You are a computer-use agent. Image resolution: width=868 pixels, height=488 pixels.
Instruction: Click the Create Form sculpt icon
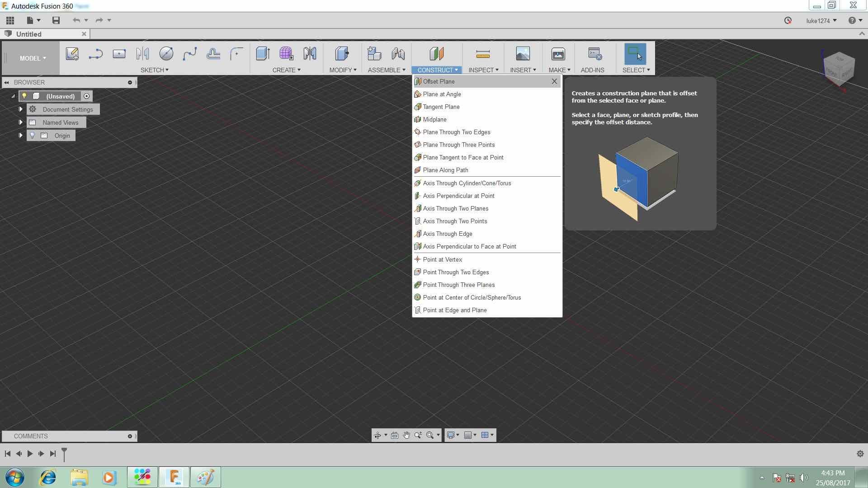tap(286, 54)
